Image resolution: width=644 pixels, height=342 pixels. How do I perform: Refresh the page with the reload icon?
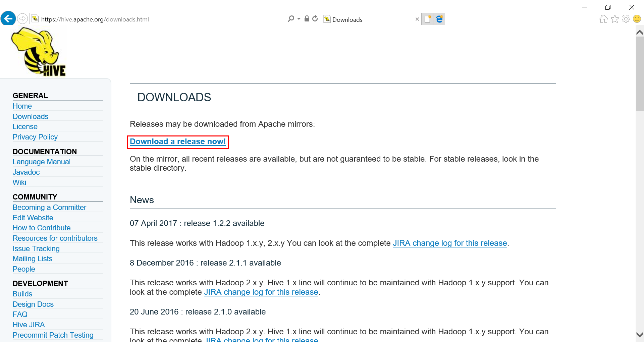(315, 19)
